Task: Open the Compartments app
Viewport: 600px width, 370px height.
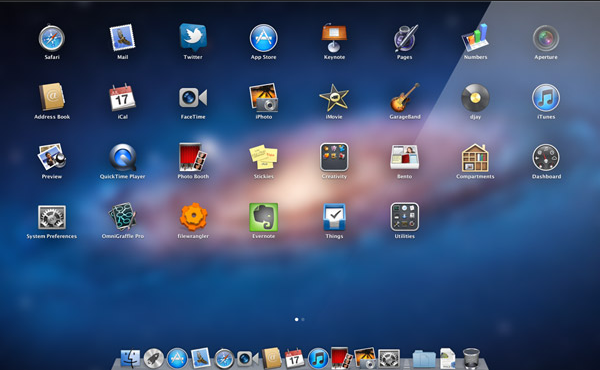Action: pos(475,158)
